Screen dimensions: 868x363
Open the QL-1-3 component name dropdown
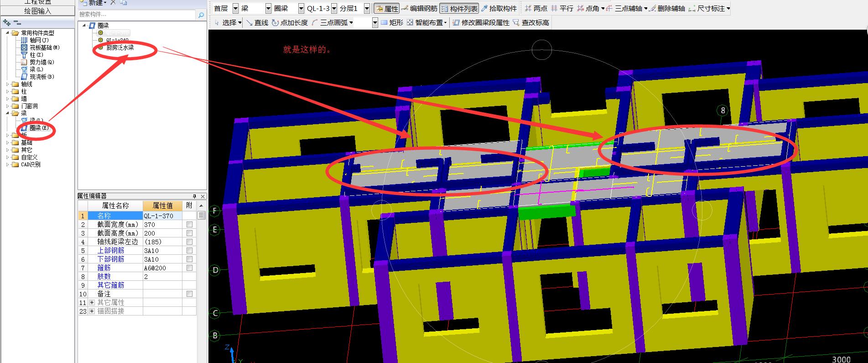click(334, 9)
